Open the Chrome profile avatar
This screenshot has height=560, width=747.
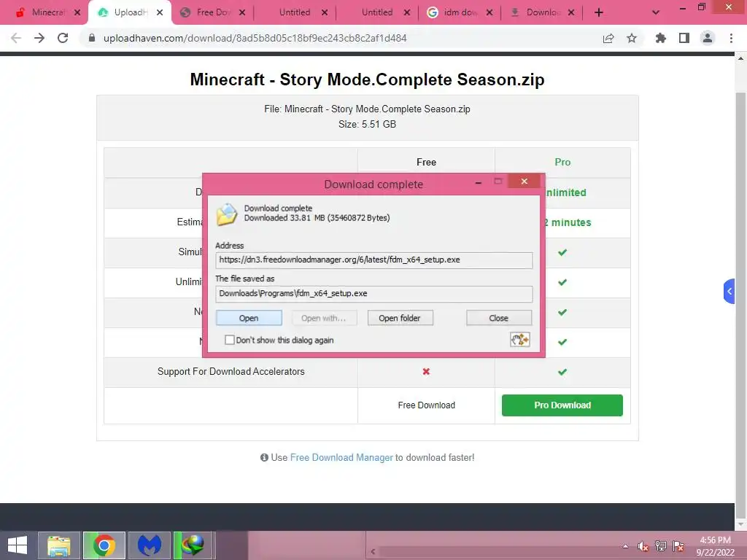pyautogui.click(x=708, y=38)
